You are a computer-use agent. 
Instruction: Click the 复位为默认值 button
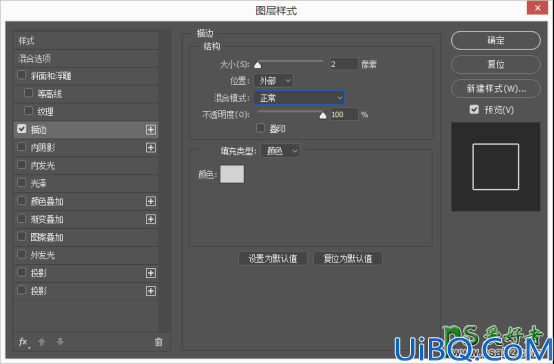[348, 259]
